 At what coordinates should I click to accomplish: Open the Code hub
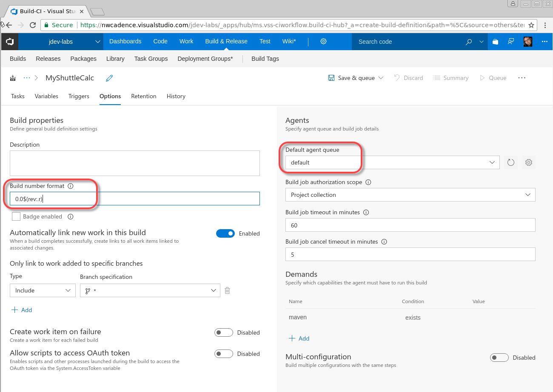(x=160, y=41)
